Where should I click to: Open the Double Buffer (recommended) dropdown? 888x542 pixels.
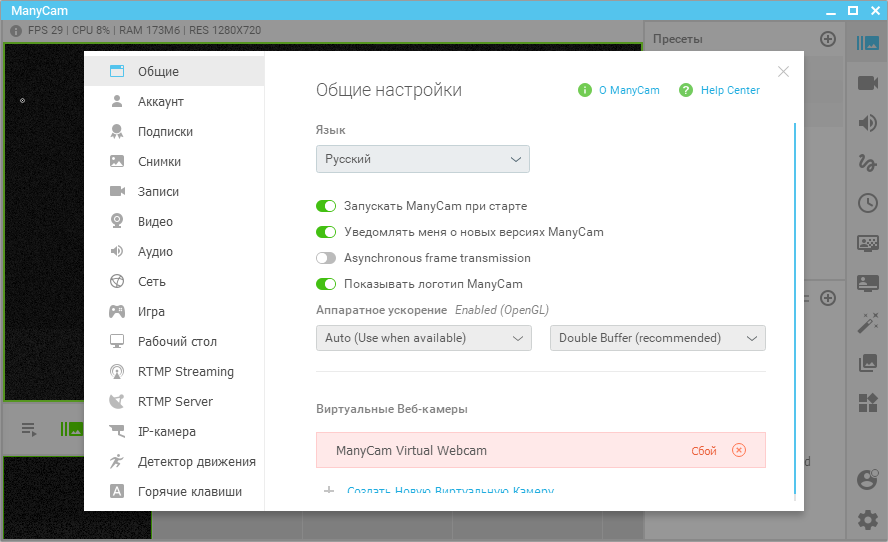[657, 338]
